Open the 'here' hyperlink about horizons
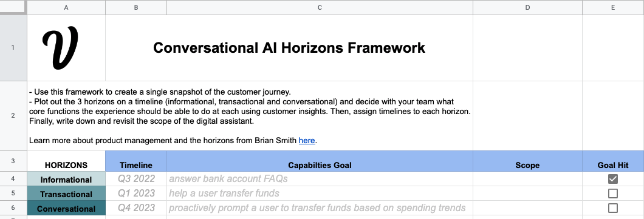Screen dimensions: 644x219 click(307, 141)
